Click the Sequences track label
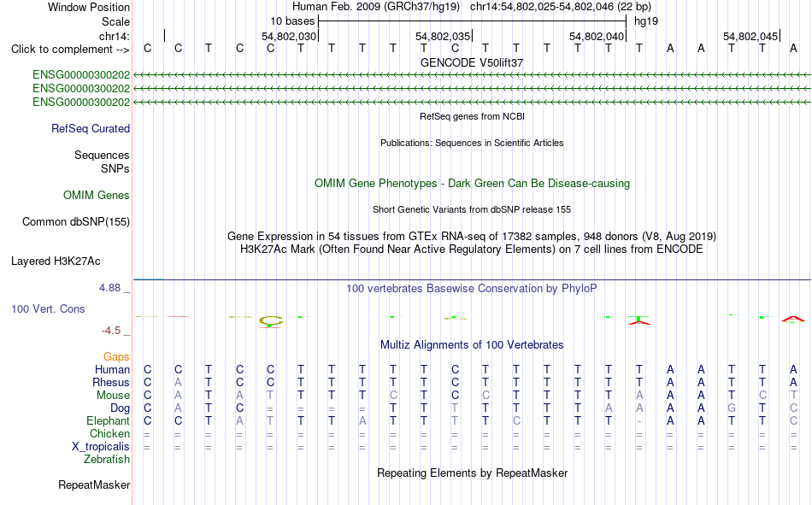The height and width of the screenshot is (505, 812). click(102, 155)
